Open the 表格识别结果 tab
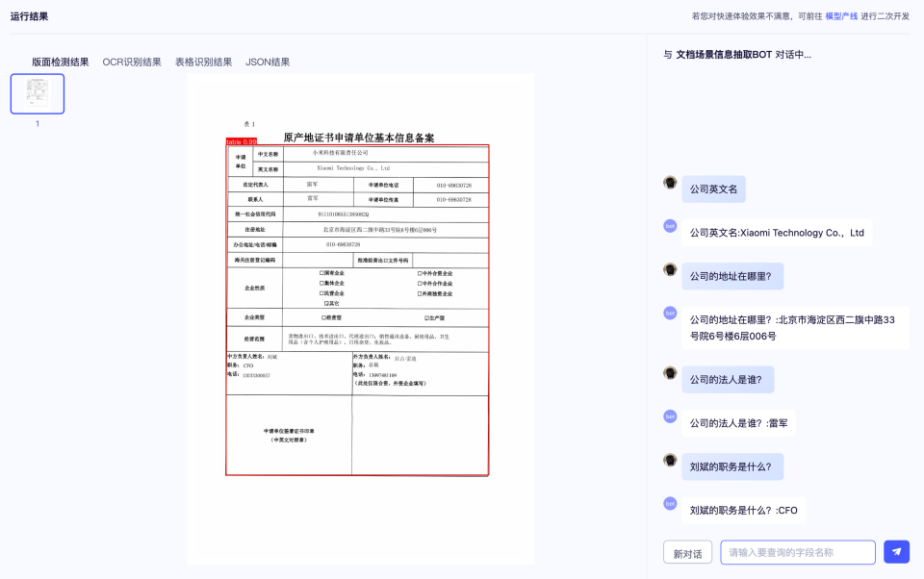 [x=203, y=62]
